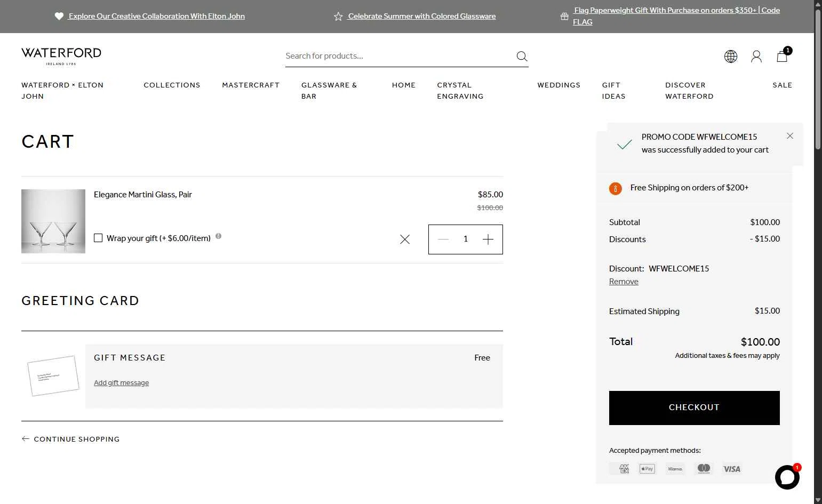This screenshot has width=822, height=504.
Task: Open Elton John collaboration banner link
Action: pyautogui.click(x=156, y=16)
